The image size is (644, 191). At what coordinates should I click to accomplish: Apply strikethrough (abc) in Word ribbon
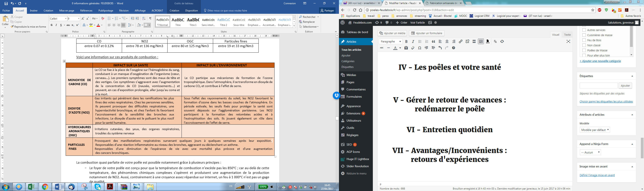pyautogui.click(x=68, y=25)
